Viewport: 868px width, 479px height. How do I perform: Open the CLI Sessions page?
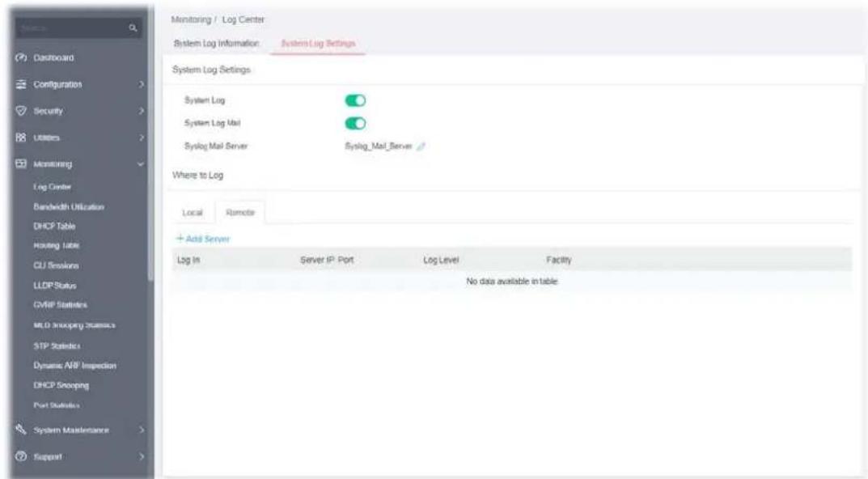point(56,265)
